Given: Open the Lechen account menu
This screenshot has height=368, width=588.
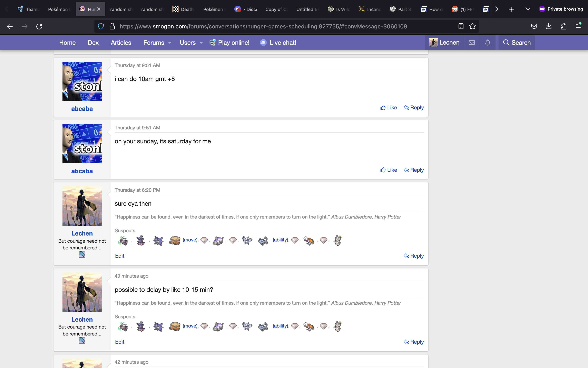Looking at the screenshot, I should click(444, 43).
